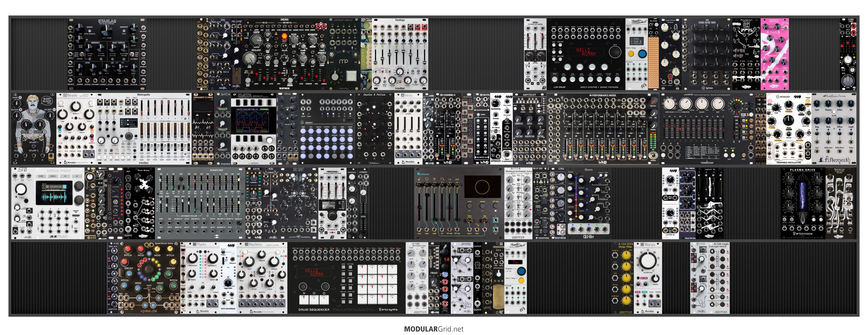Click the Polydactyl Versio module

point(746,54)
